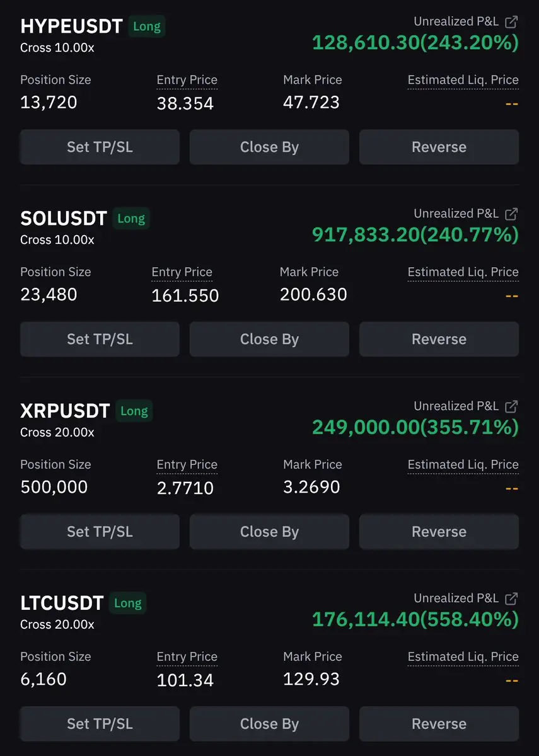The height and width of the screenshot is (756, 539).
Task: Select Cross 20.00x leverage under LTCUSDT
Action: point(57,624)
